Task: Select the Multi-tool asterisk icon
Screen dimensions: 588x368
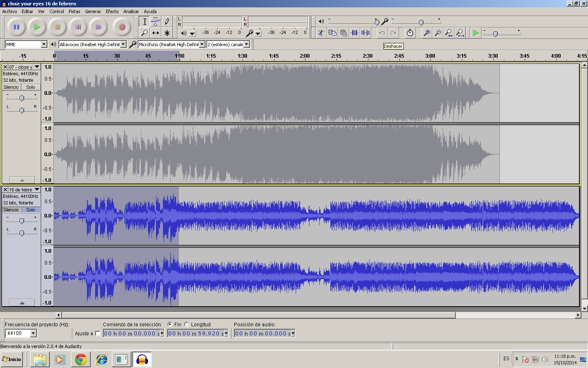Action: [x=167, y=33]
